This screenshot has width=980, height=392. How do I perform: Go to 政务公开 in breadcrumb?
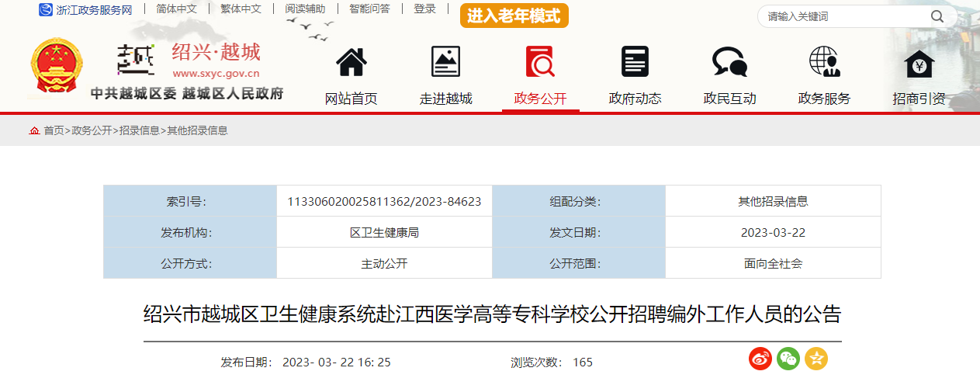tap(92, 130)
